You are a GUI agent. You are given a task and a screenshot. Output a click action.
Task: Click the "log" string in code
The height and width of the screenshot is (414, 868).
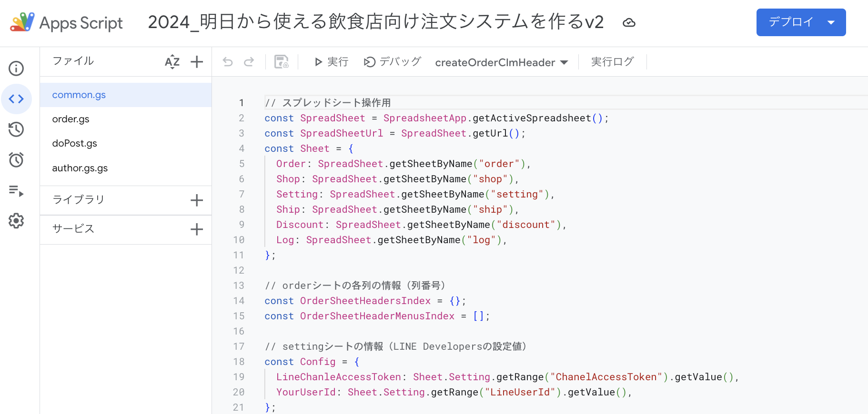click(481, 240)
